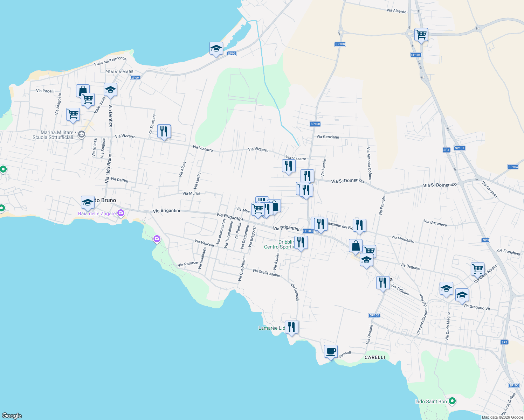Screen dimensions: 524x420
Task: Click the restaurant marker near Via Fiordaliso
Action: pyautogui.click(x=359, y=225)
